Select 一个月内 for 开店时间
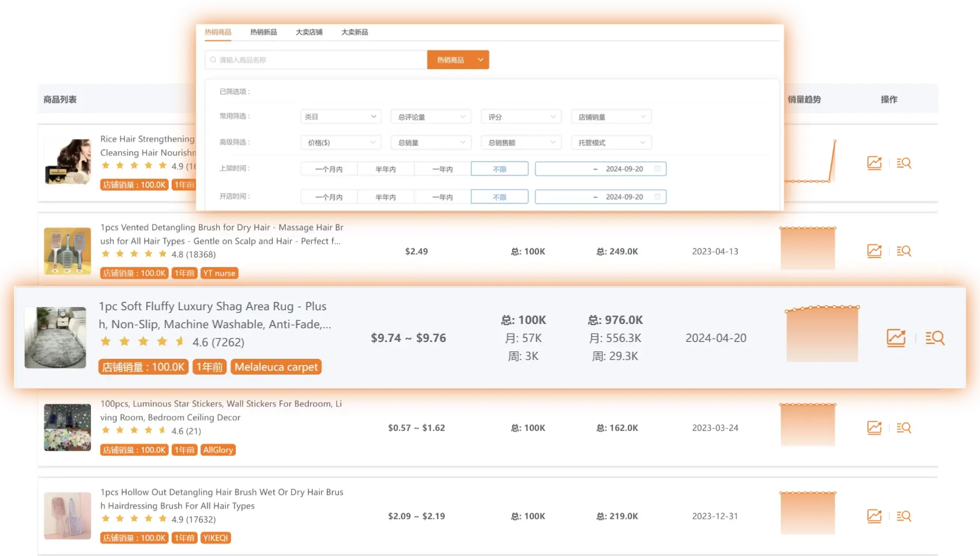Viewport: 980px width, 556px height. (329, 197)
